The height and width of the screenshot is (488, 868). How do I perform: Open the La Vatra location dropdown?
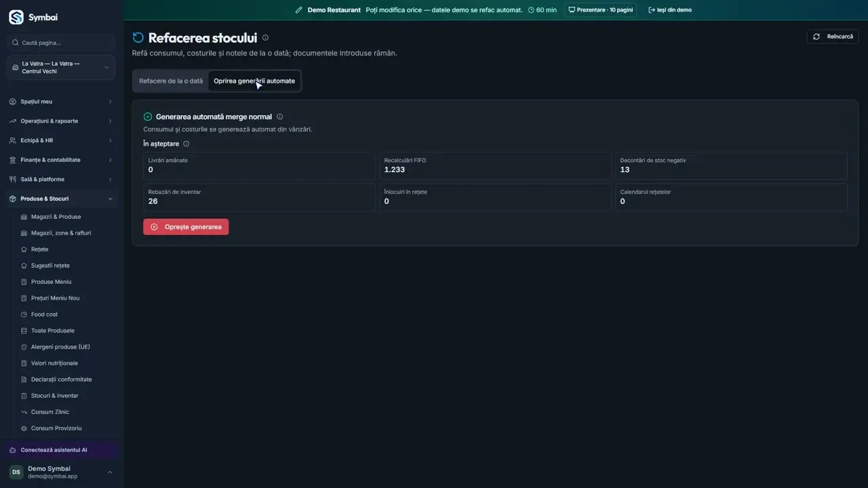(61, 68)
